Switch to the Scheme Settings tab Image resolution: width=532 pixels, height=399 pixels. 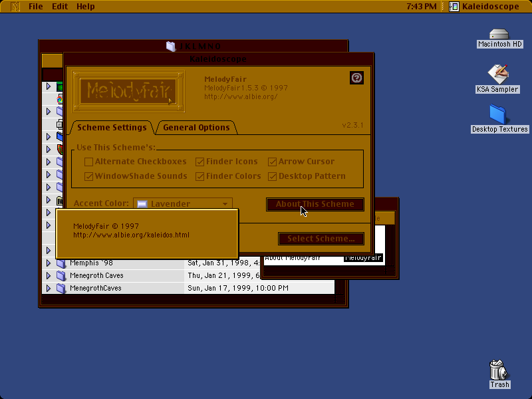coord(112,128)
